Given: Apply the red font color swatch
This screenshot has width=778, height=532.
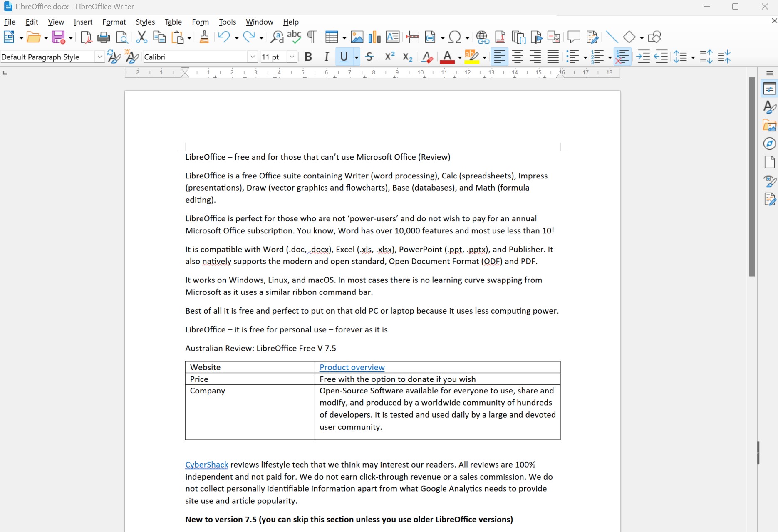Looking at the screenshot, I should pyautogui.click(x=447, y=57).
